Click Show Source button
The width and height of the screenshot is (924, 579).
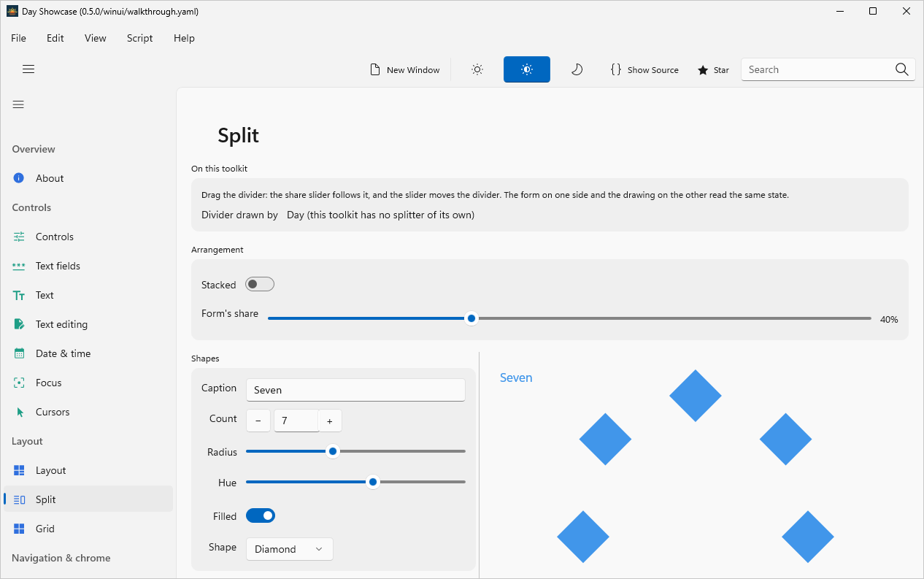pyautogui.click(x=644, y=69)
